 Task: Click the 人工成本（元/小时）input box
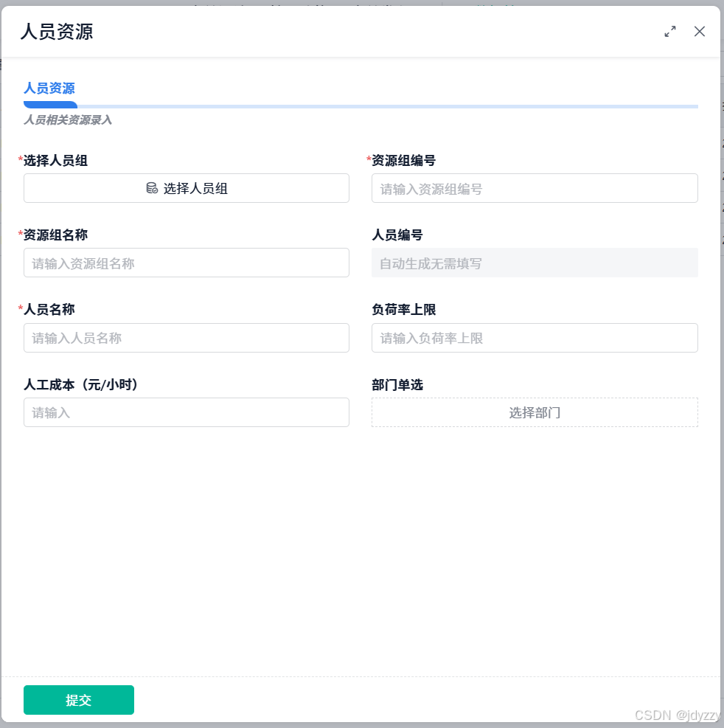pyautogui.click(x=186, y=412)
